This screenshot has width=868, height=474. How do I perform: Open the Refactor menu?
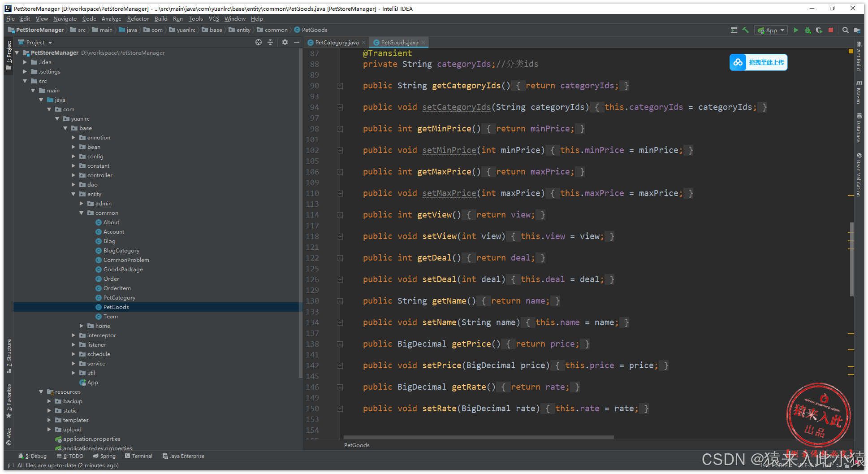click(x=138, y=19)
